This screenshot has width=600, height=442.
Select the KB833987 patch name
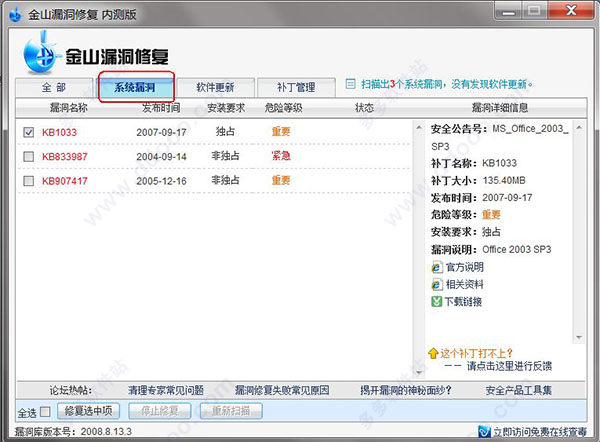tap(65, 157)
